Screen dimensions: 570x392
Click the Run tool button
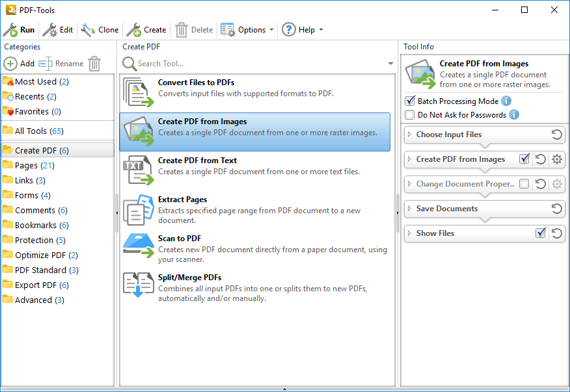(19, 30)
